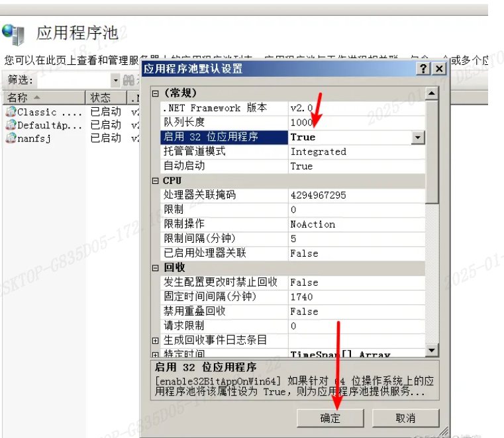Screen dimensions: 504x438
Task: Select the 已启用处理器关联 property
Action: pos(293,253)
